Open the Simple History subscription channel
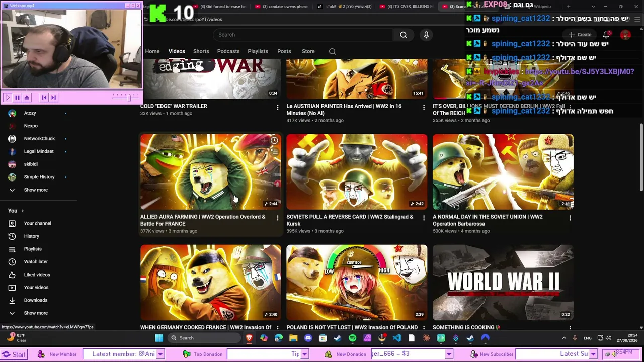Viewport: 644px width, 362px height. (x=39, y=177)
